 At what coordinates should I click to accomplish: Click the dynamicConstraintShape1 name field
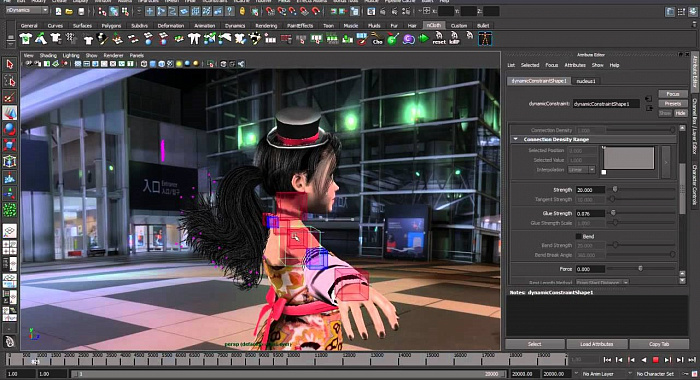[606, 104]
